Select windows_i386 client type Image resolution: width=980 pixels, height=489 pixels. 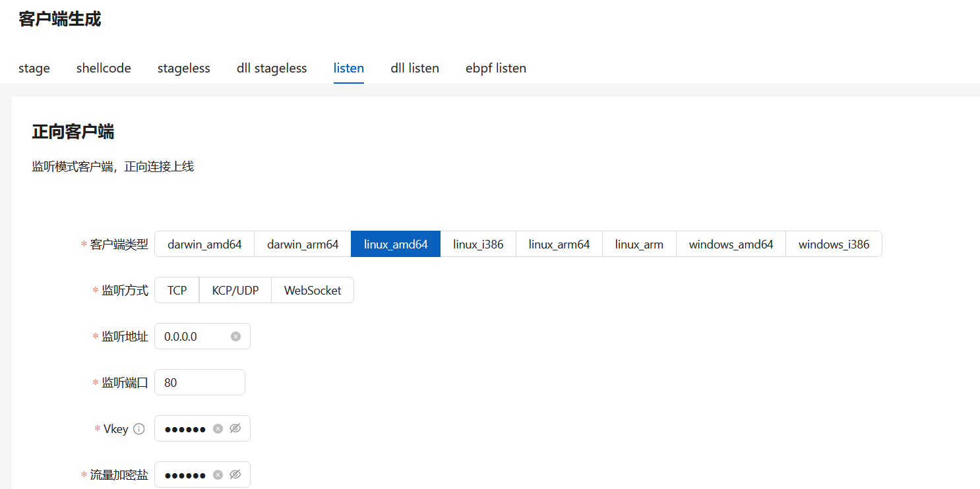834,244
